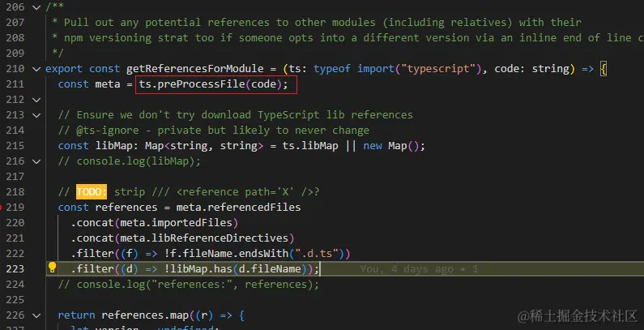Image resolution: width=644 pixels, height=330 pixels.
Task: Click 'Map<string, string>' type annotation
Action: point(204,146)
